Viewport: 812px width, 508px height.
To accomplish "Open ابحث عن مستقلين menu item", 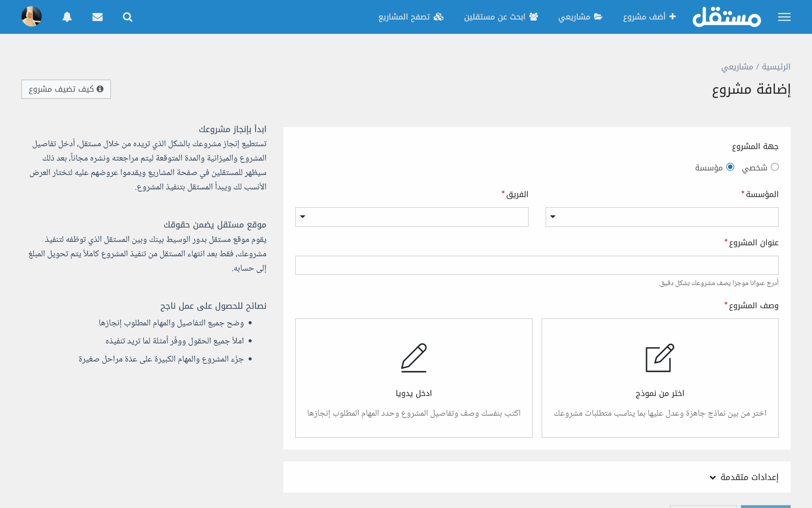I will (x=501, y=17).
